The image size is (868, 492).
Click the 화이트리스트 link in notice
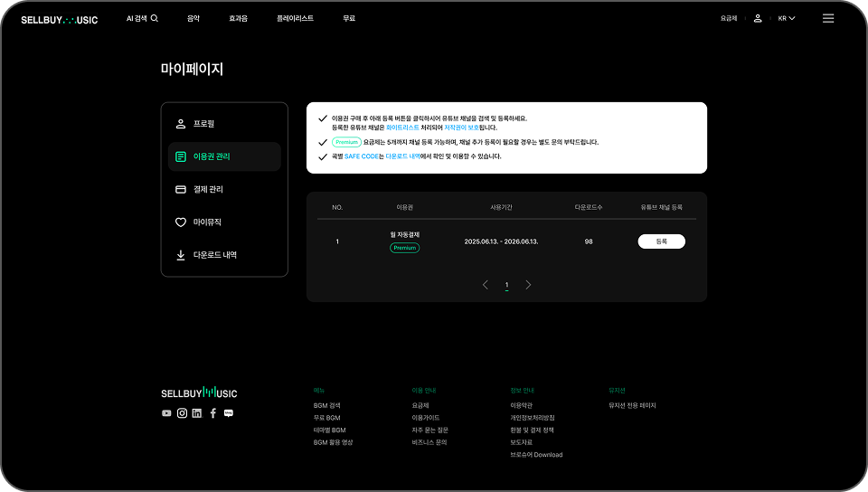402,128
